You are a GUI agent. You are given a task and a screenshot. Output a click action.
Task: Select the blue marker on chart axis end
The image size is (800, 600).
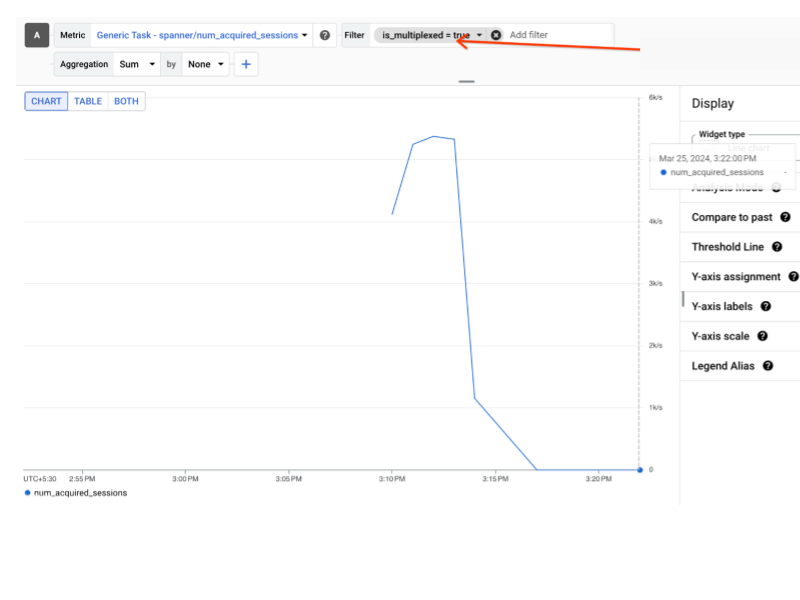click(640, 468)
